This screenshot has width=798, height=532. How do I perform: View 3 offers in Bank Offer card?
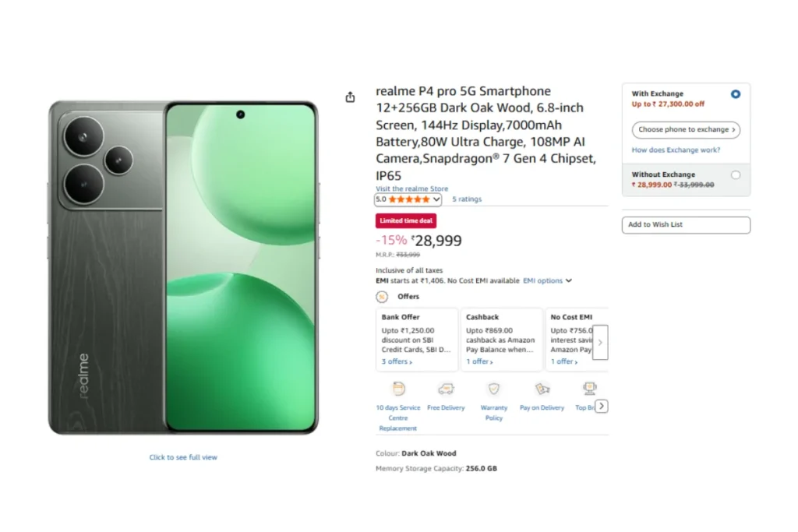tap(397, 362)
